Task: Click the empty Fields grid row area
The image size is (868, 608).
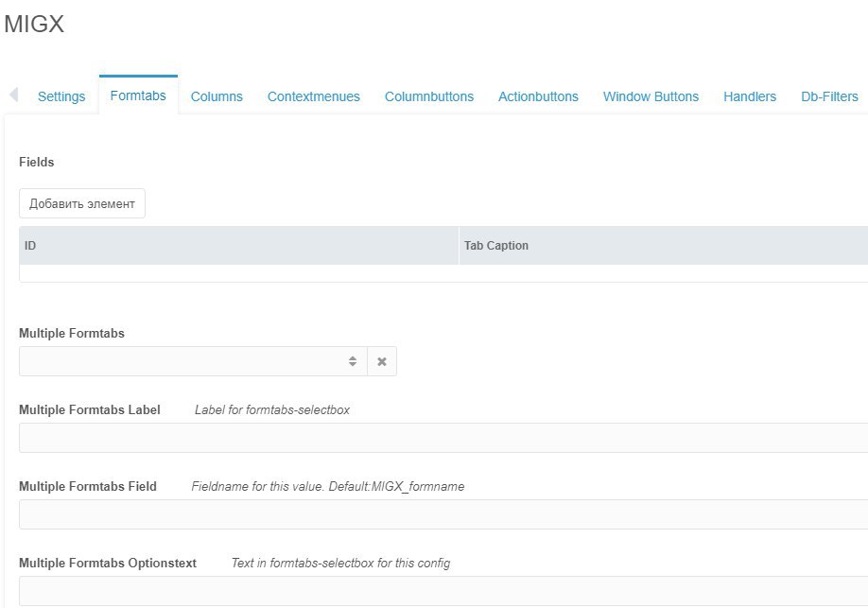Action: [443, 273]
